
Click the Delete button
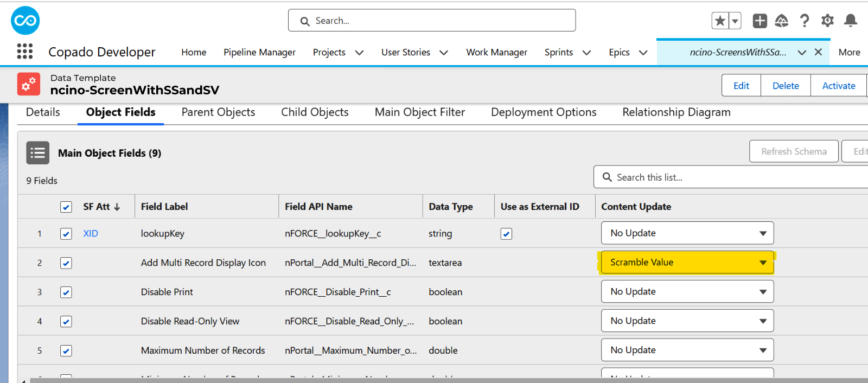tap(786, 86)
